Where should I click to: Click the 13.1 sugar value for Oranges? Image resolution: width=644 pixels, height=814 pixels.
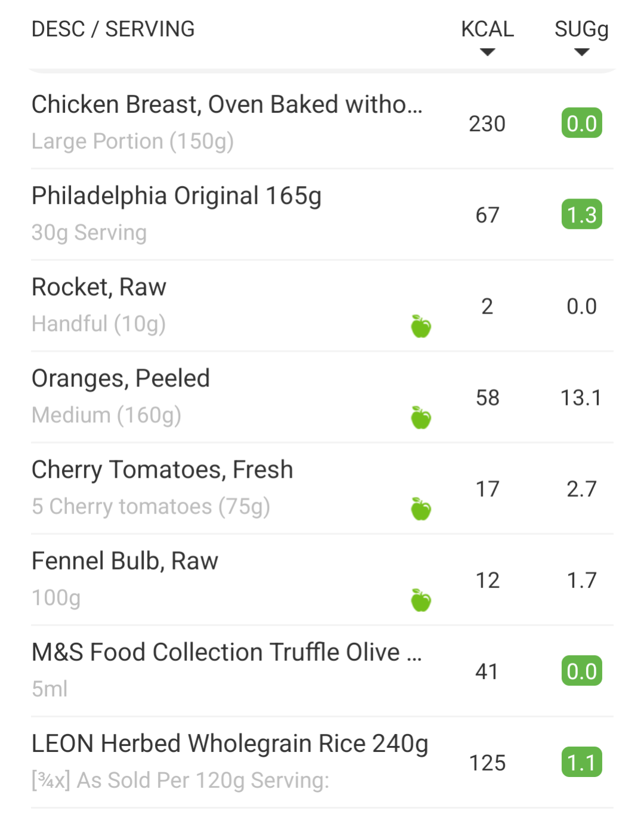click(x=581, y=398)
